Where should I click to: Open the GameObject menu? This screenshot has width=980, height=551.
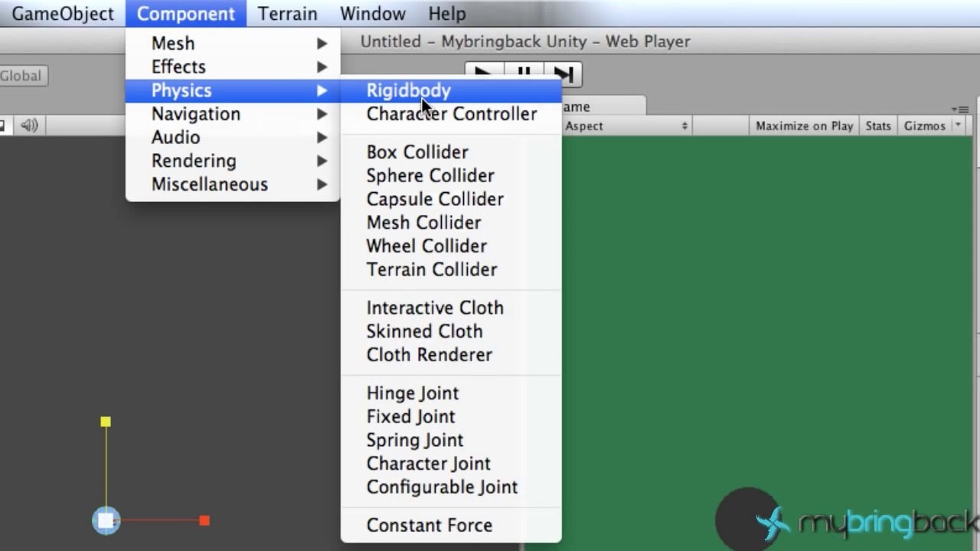coord(62,14)
